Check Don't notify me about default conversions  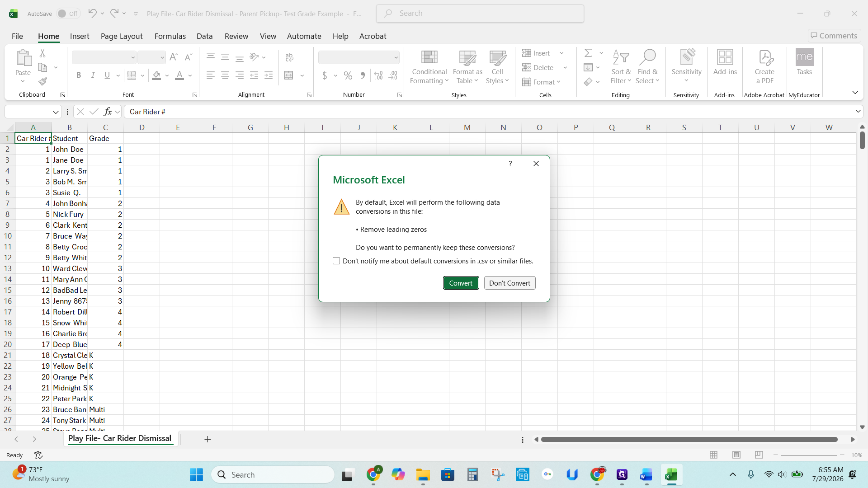point(336,261)
